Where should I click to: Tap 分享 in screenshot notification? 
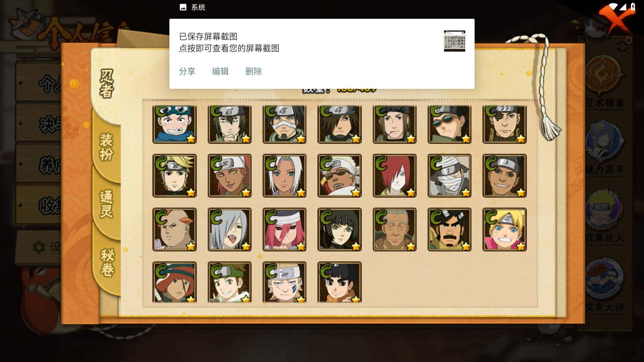click(187, 71)
